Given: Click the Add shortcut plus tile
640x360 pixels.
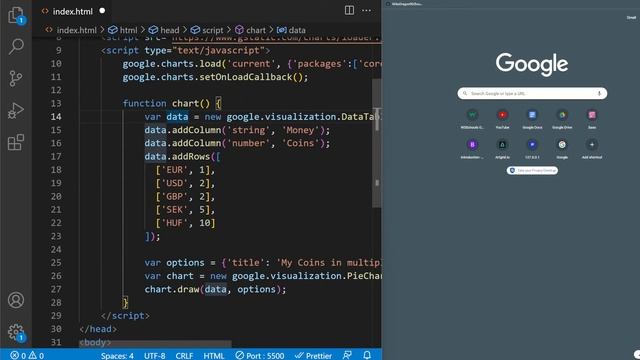Looking at the screenshot, I should 592,149.
